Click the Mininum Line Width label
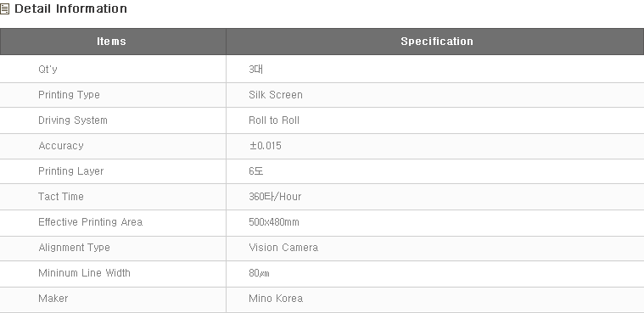644x313 pixels. (x=84, y=273)
